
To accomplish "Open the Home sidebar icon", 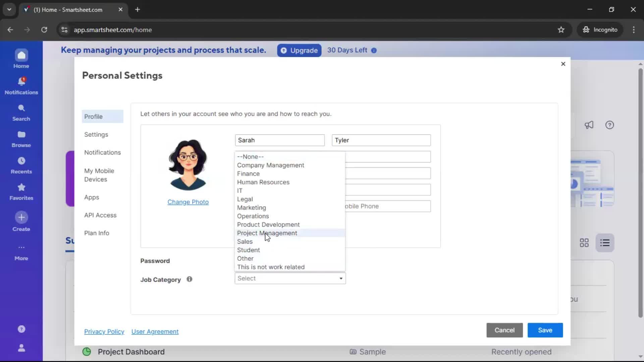I will 21,58.
